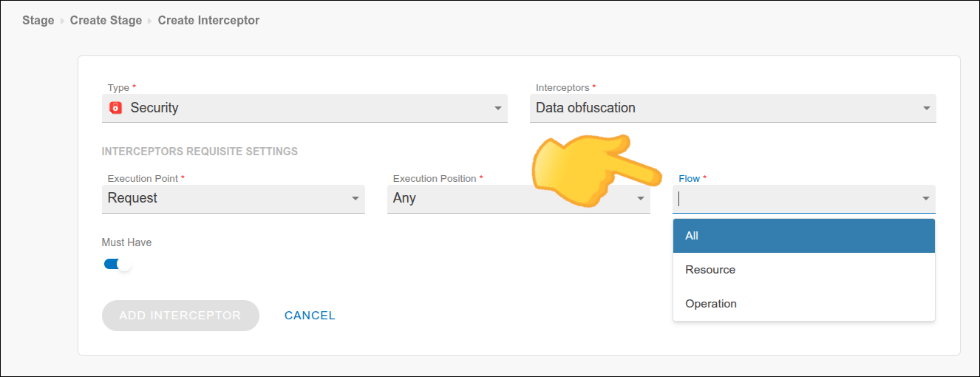Screen dimensions: 980x377
Task: Choose Resource from the Flow options
Action: pyautogui.click(x=803, y=270)
